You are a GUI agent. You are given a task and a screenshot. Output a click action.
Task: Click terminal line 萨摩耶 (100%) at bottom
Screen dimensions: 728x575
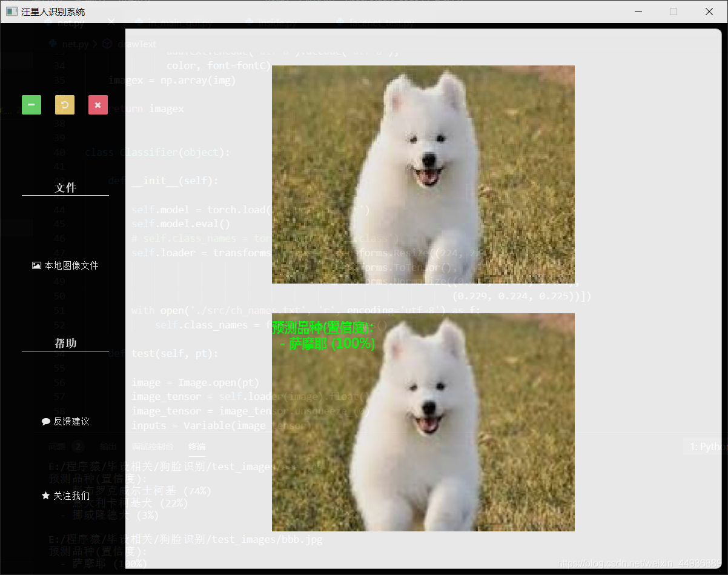[x=104, y=563]
